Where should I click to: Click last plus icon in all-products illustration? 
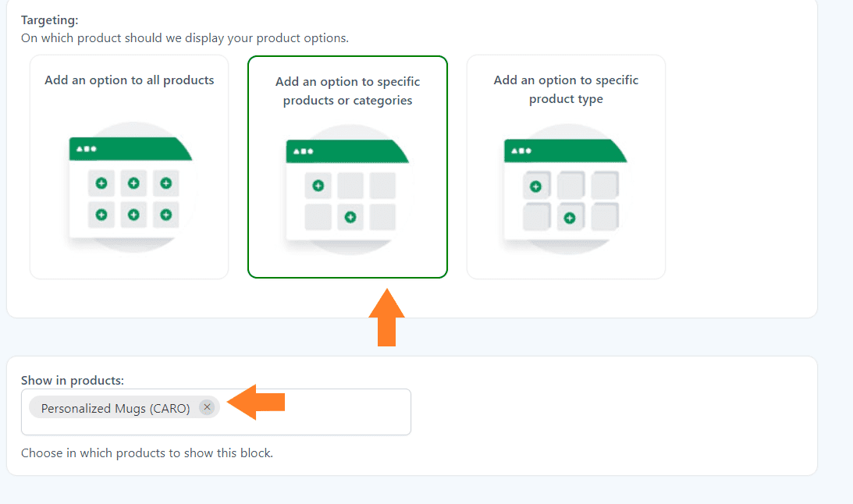pos(166,215)
